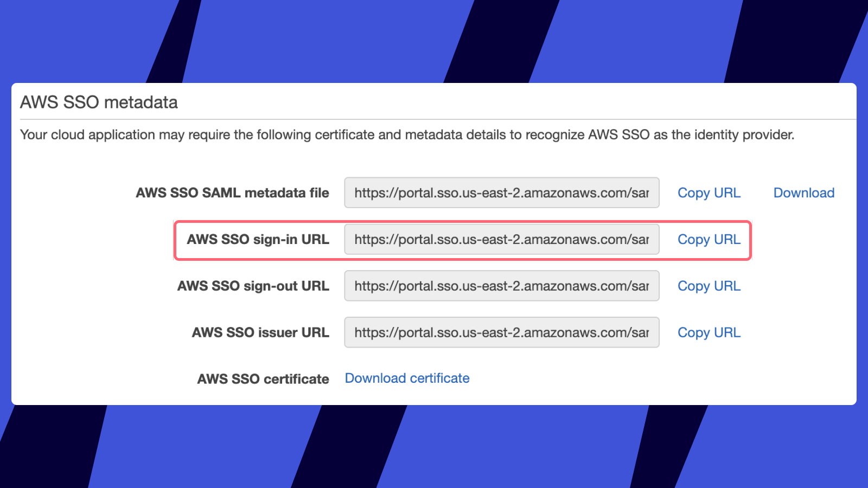Copy URL for AWS SSO sign-in URL

(709, 240)
